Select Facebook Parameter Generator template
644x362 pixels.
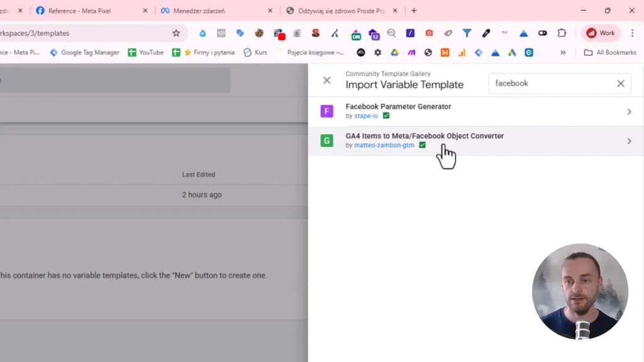tap(476, 111)
